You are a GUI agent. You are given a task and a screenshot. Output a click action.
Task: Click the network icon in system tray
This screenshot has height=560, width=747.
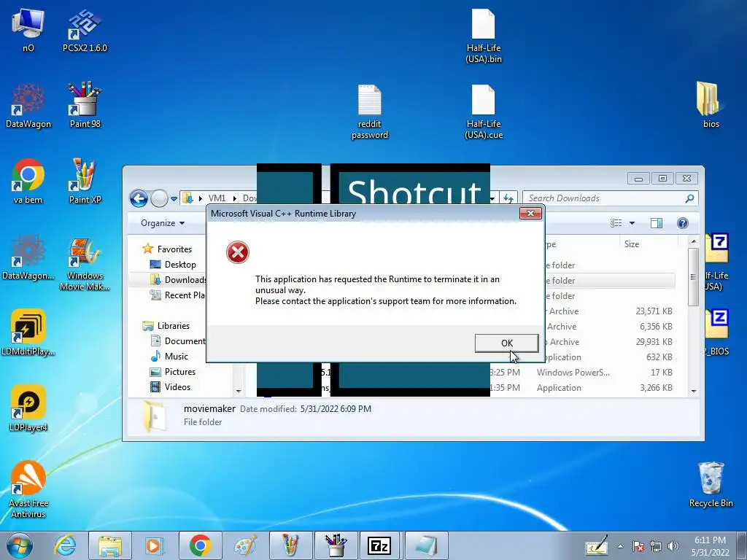pos(656,547)
